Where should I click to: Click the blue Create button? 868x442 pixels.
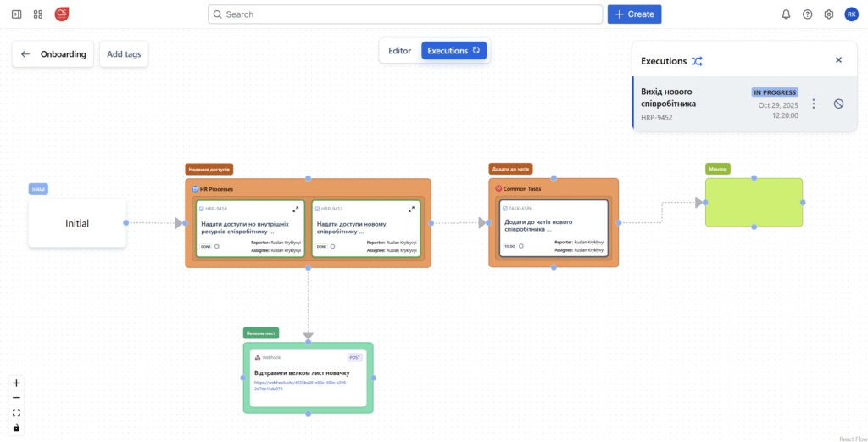coord(634,14)
